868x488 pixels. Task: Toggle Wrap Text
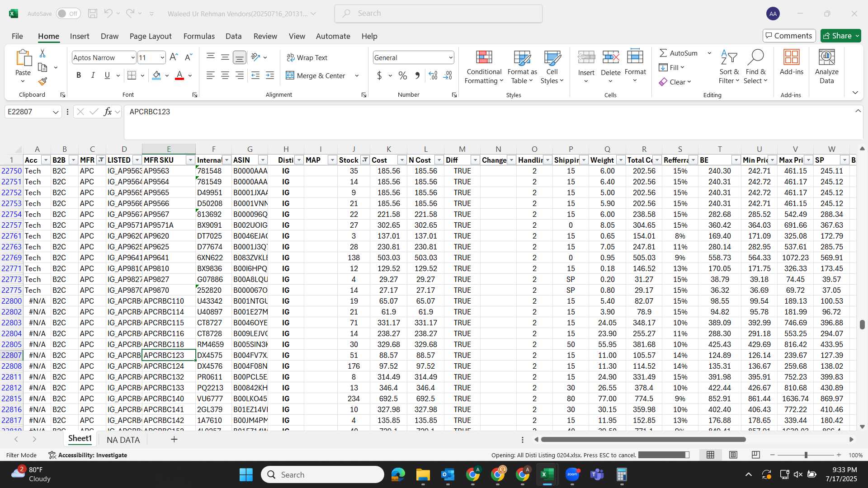(307, 57)
